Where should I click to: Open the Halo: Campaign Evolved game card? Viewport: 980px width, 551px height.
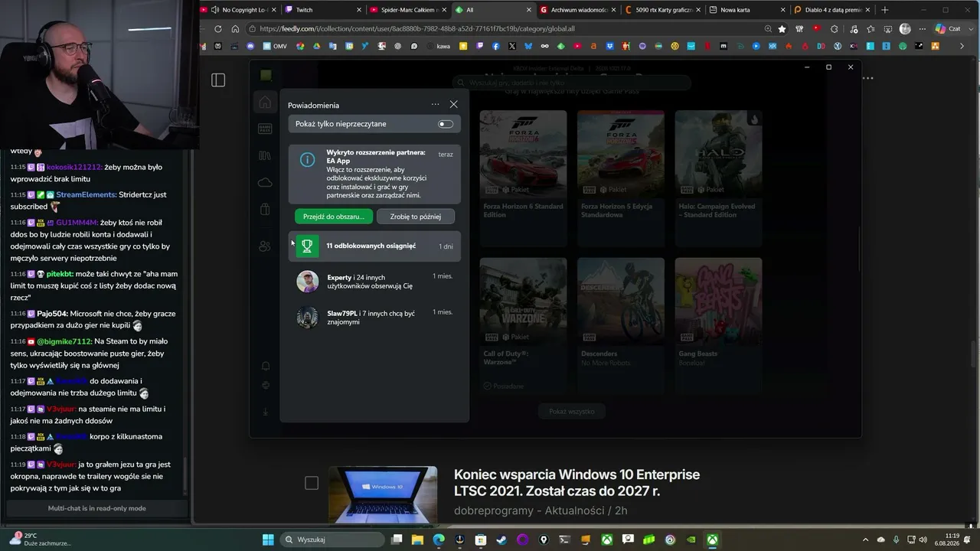click(718, 178)
